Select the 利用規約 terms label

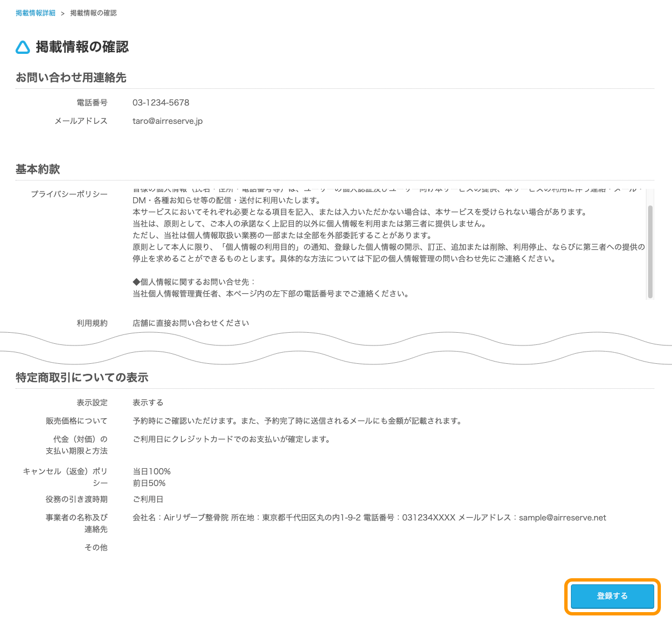tap(92, 322)
